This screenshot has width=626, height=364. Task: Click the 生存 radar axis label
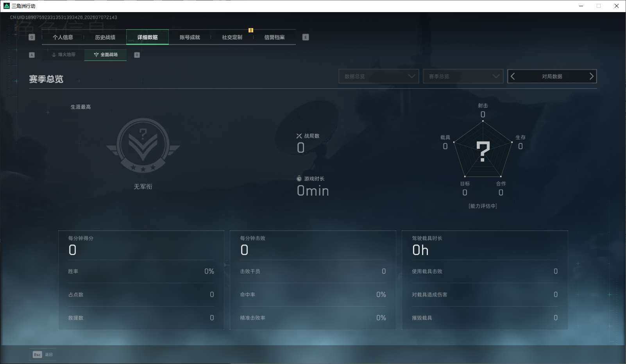[x=520, y=137]
